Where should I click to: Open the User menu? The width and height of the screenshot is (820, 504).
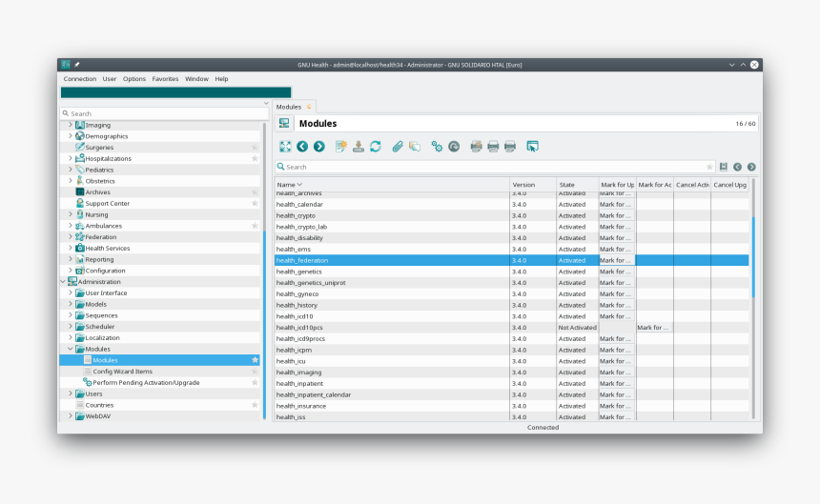[x=110, y=79]
